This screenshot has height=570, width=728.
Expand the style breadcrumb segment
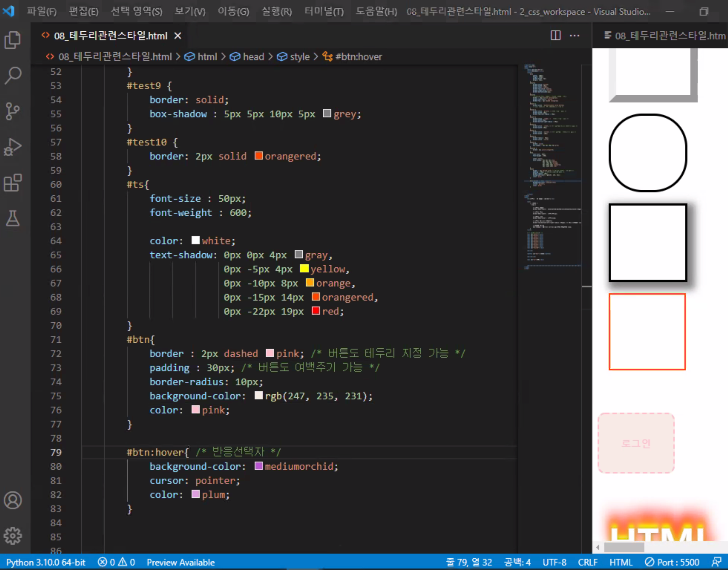(300, 57)
